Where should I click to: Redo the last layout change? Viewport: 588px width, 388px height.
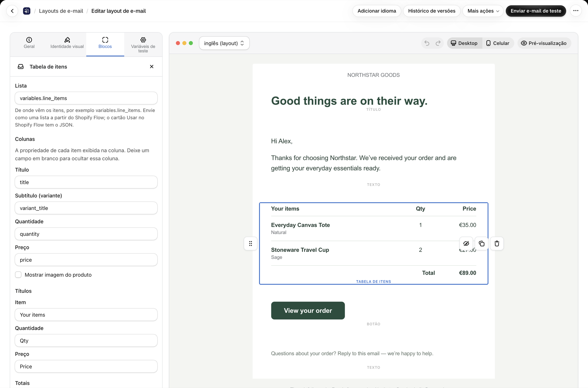tap(438, 43)
